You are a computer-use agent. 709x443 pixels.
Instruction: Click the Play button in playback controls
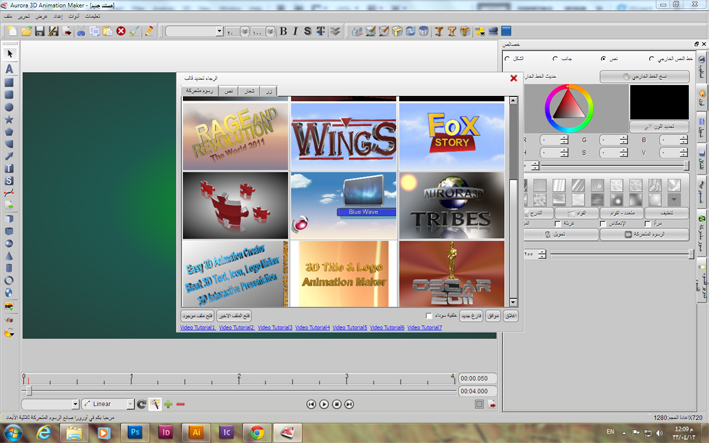tap(324, 404)
